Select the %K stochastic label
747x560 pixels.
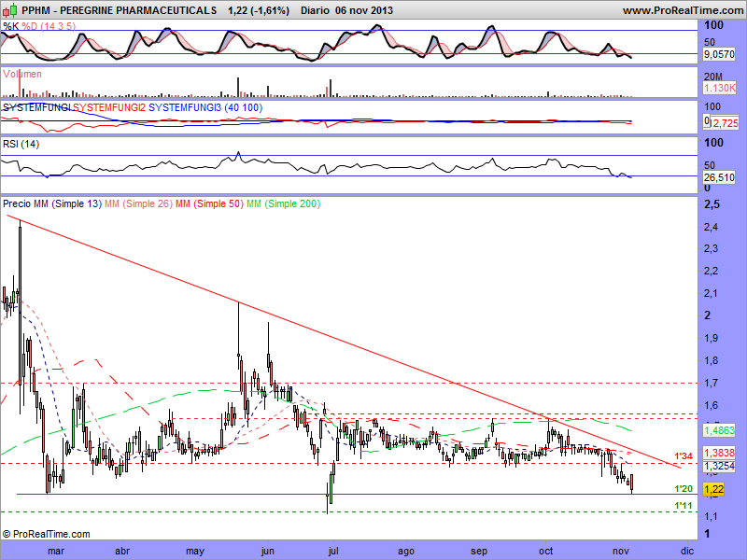(10, 26)
